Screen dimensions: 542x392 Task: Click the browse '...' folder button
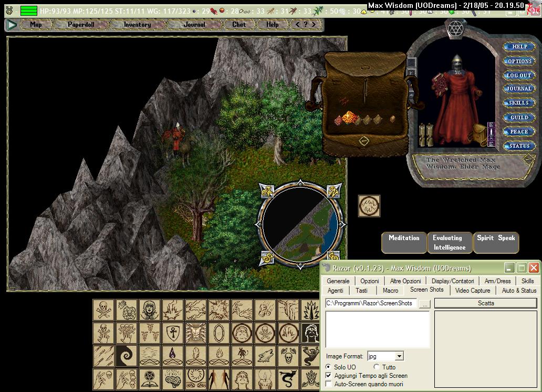coord(425,303)
